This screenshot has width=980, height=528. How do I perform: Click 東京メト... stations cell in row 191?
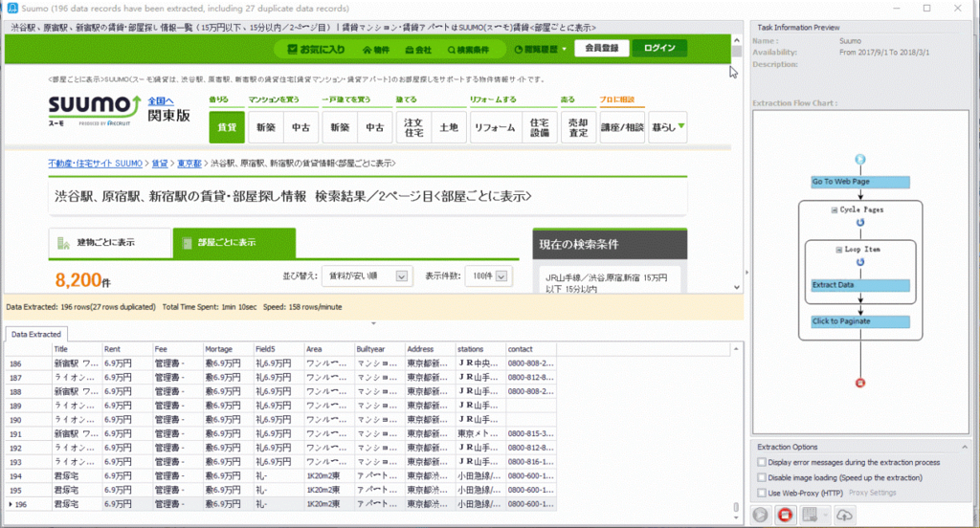pyautogui.click(x=480, y=433)
